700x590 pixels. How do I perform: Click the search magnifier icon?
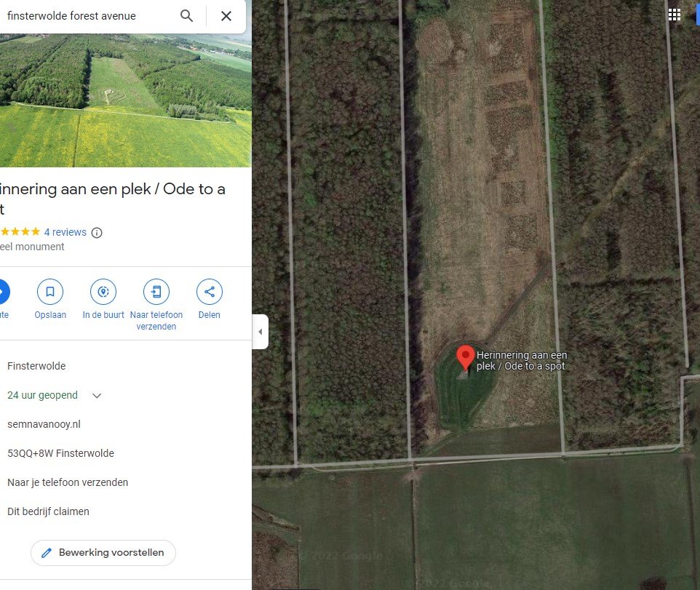[186, 16]
